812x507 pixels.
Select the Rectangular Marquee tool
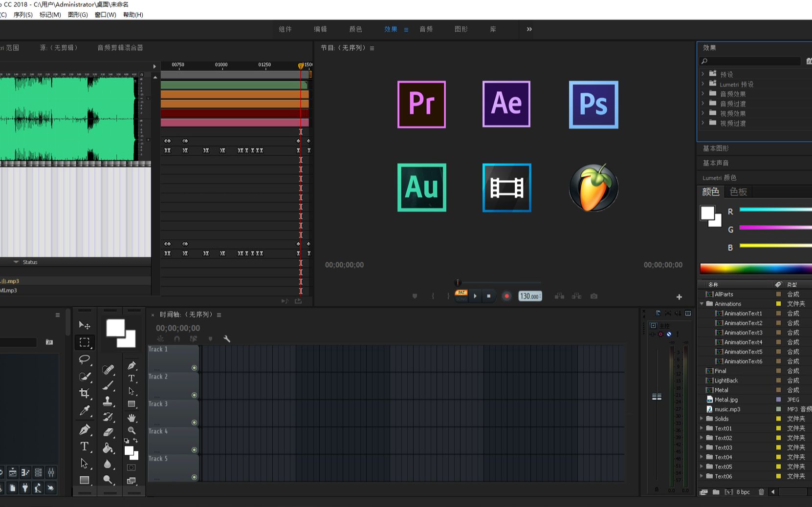pyautogui.click(x=85, y=342)
